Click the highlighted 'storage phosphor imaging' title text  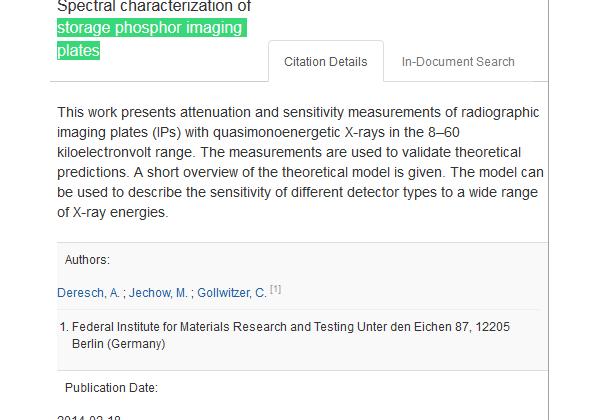(150, 29)
